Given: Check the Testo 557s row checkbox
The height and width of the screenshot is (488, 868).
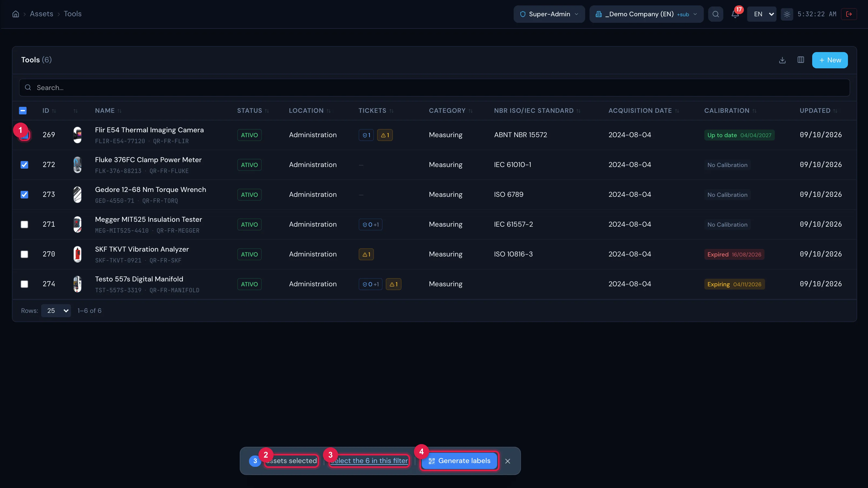Looking at the screenshot, I should pyautogui.click(x=24, y=284).
